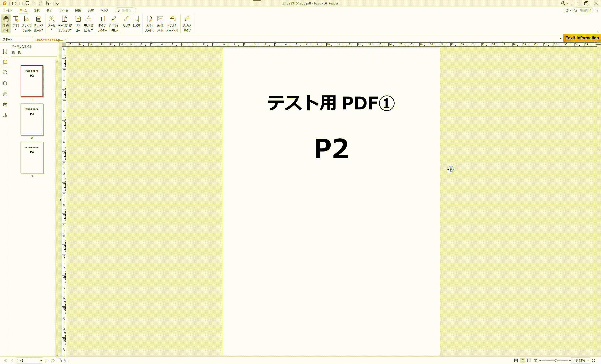The image size is (601, 364).
Task: Select the Highlight tool
Action: (x=114, y=24)
